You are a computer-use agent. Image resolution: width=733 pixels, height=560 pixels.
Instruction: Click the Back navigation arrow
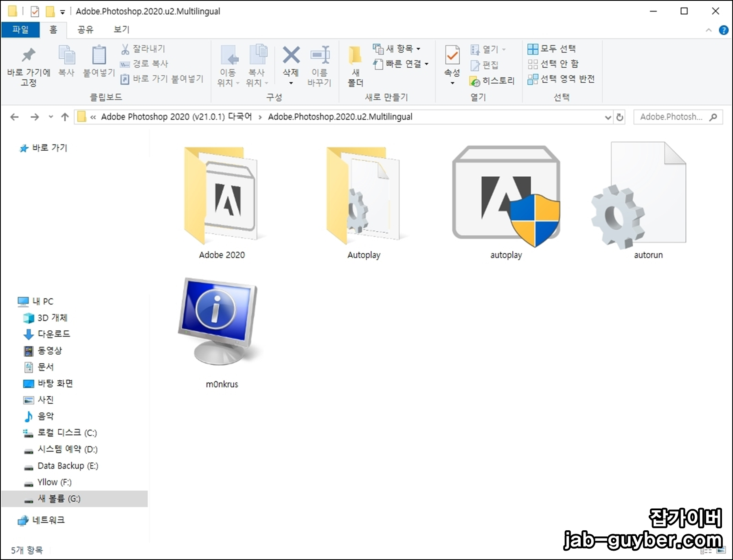15,117
